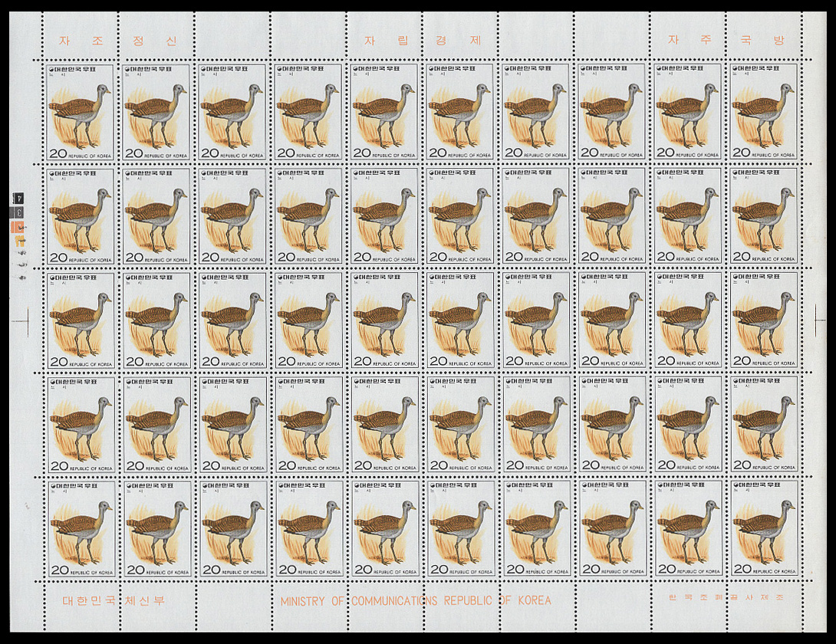
Task: Select the second row, third column stamp
Action: 232,216
